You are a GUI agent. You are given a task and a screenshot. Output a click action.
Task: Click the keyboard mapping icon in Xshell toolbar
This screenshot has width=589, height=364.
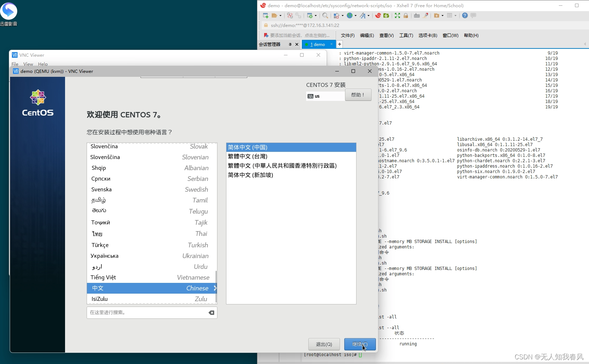pyautogui.click(x=417, y=15)
